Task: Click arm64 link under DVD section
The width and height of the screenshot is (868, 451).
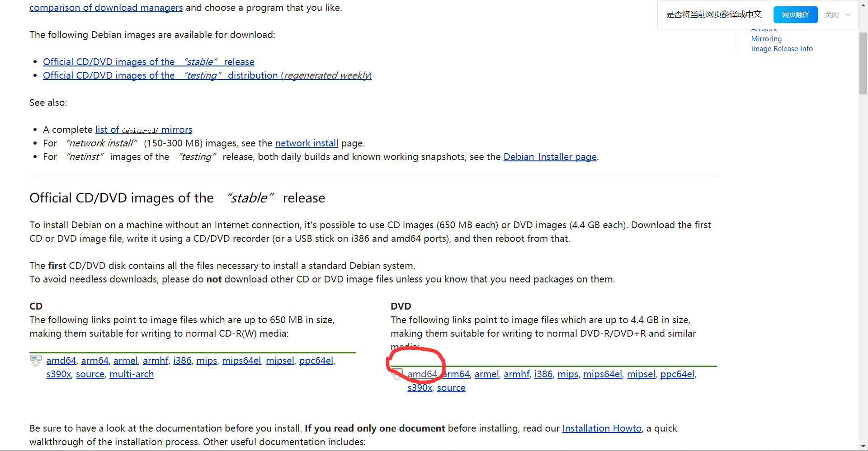Action: (456, 374)
